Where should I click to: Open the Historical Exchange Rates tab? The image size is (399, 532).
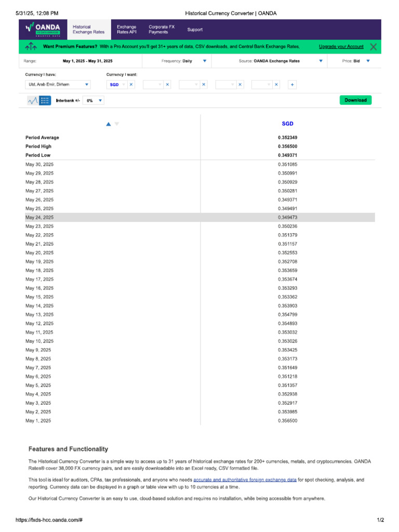[88, 30]
